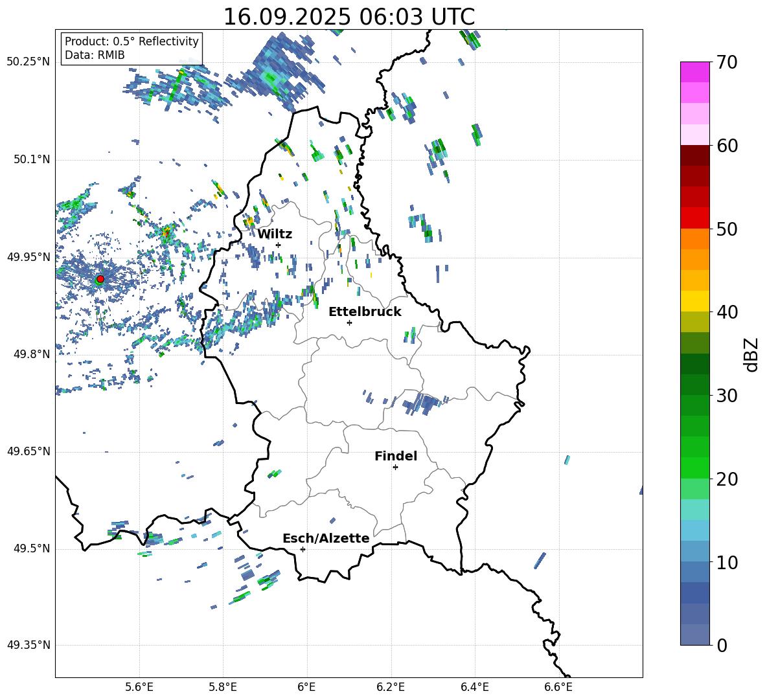Select the Esch/Alzette city label
767x700 pixels.
coord(326,539)
